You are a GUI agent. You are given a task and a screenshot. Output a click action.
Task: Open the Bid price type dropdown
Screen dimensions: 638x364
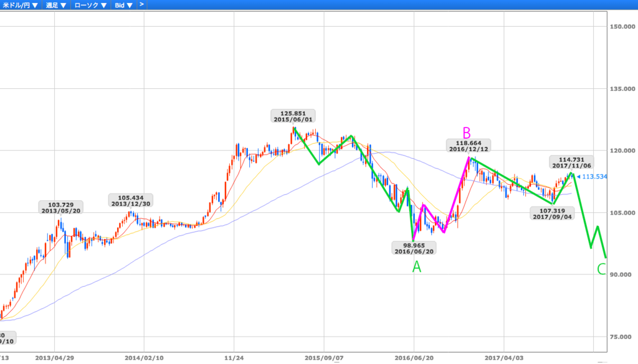[x=123, y=5]
